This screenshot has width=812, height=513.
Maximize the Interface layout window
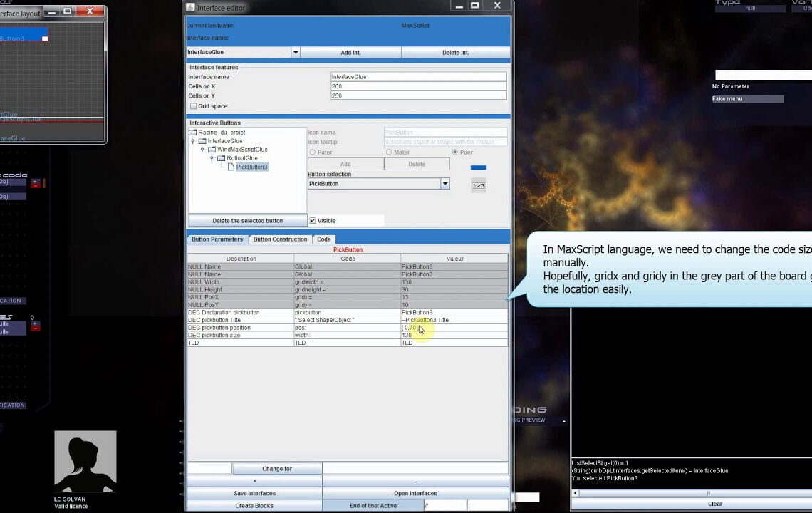(67, 11)
